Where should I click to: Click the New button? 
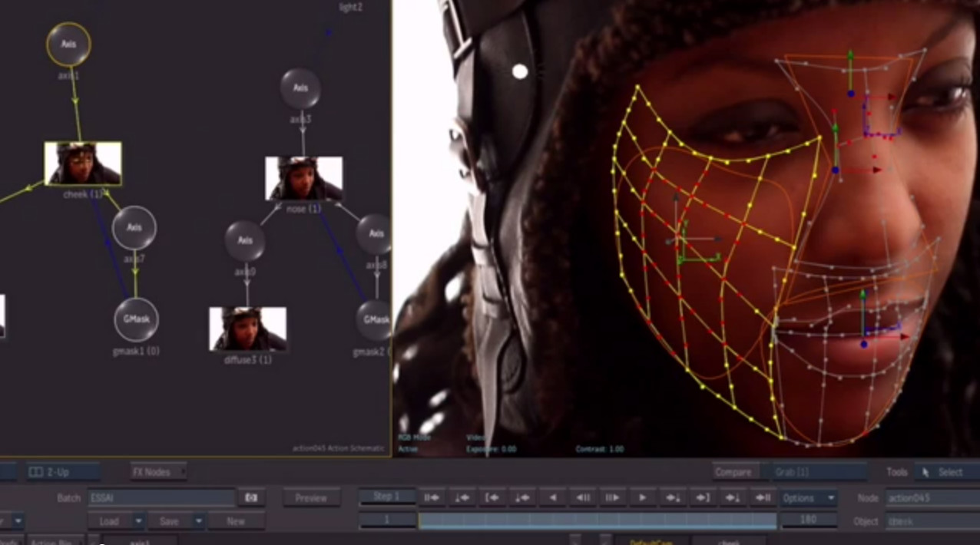coord(236,521)
